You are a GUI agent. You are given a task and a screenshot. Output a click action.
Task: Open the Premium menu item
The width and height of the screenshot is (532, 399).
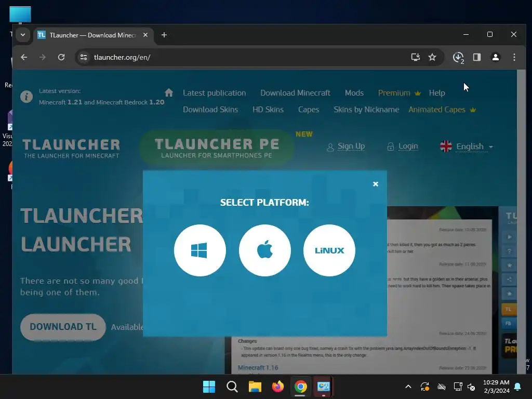point(400,93)
